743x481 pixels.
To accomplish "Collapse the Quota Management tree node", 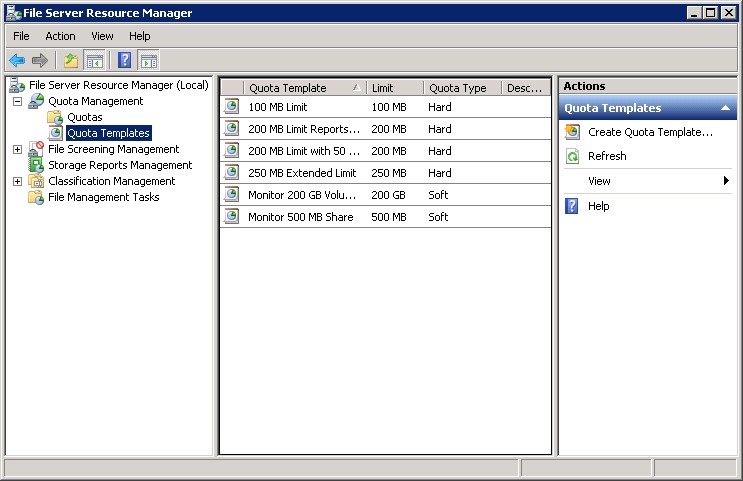I will pyautogui.click(x=17, y=101).
